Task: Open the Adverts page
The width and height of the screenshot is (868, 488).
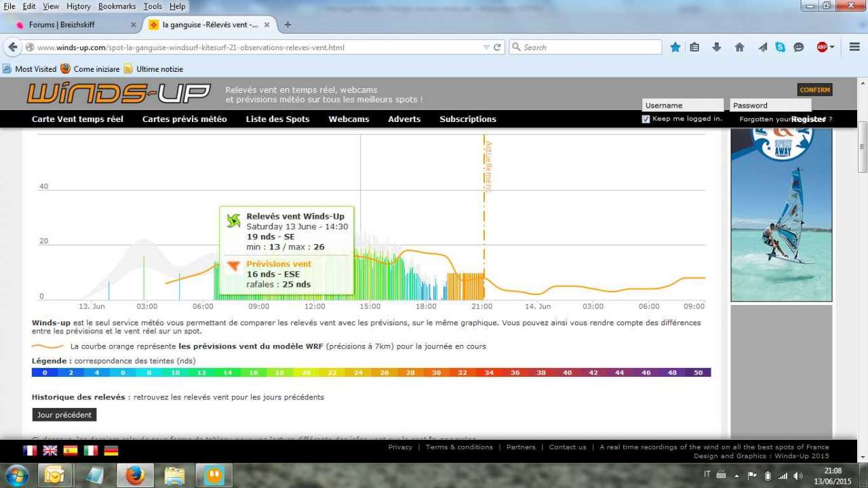Action: click(404, 119)
